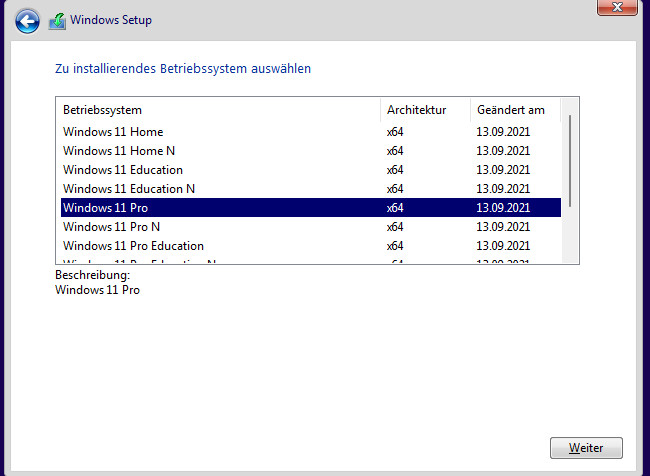Pick Windows 11 Education N row

[129, 189]
